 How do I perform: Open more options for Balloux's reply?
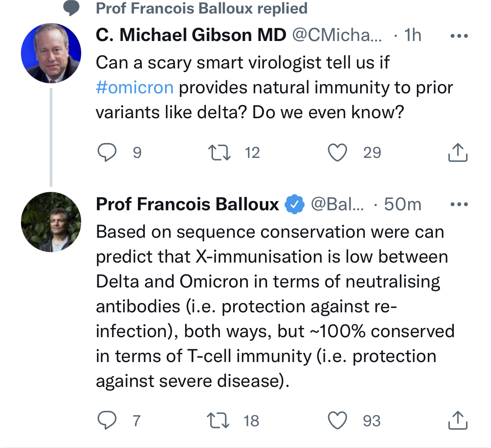[459, 204]
